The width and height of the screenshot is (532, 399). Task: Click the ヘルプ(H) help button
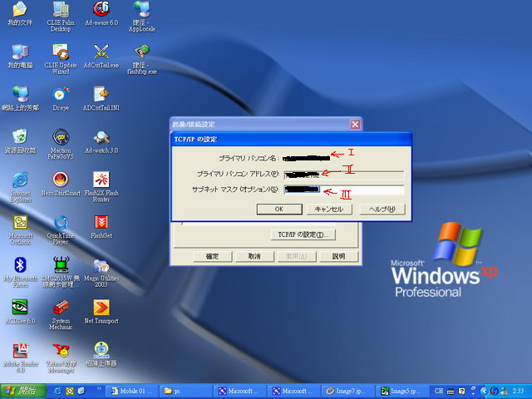tap(382, 209)
